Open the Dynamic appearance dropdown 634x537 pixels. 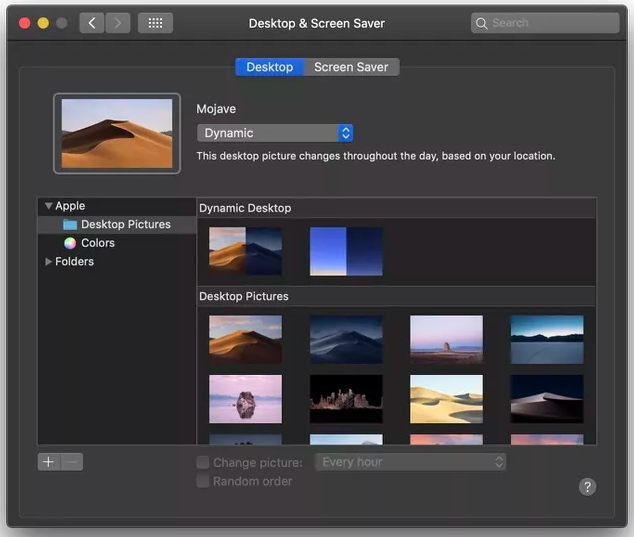[x=275, y=133]
